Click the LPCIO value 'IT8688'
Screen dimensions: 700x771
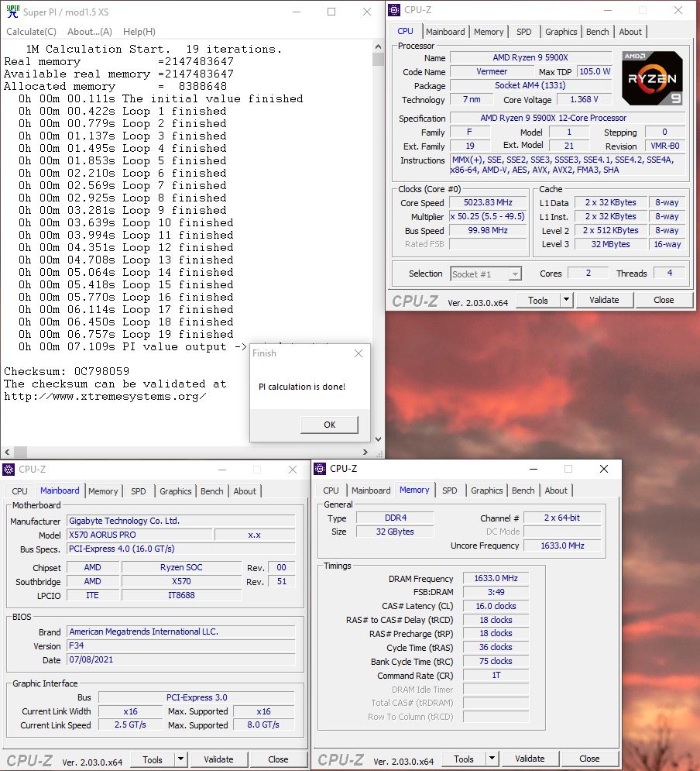(x=181, y=595)
